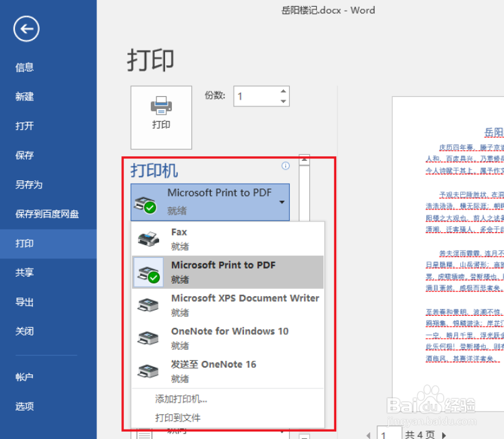This screenshot has height=439, width=504.
Task: Choose Microsoft Print to PDF in list
Action: coord(228,272)
